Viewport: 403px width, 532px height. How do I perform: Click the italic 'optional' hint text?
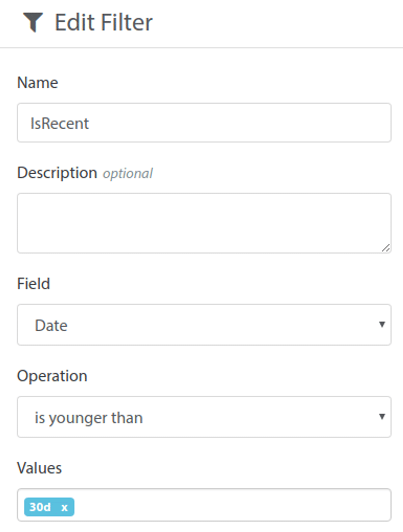pos(128,173)
